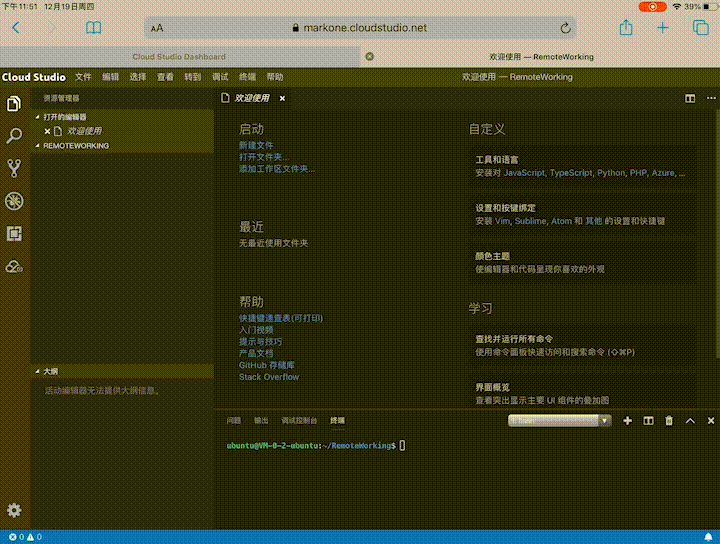
Task: Open the 产品文档 link
Action: point(256,353)
